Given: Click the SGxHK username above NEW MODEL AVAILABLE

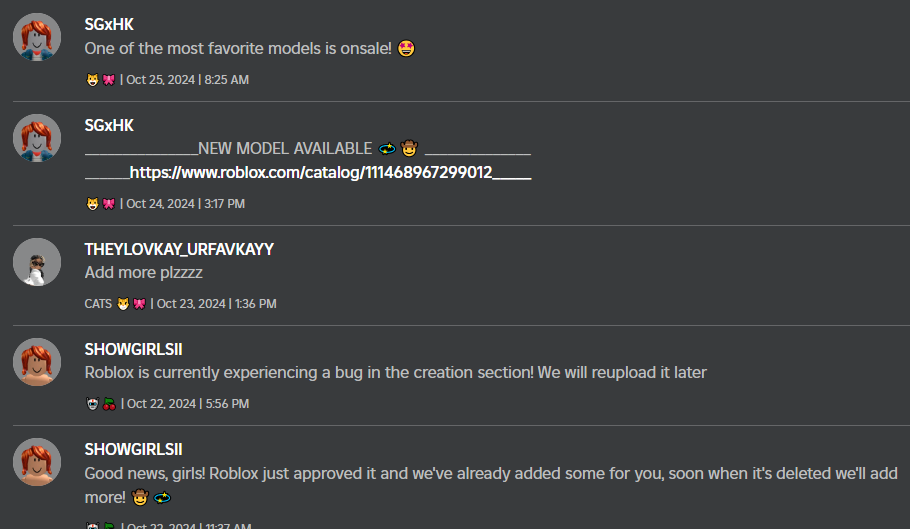Looking at the screenshot, I should click(109, 125).
